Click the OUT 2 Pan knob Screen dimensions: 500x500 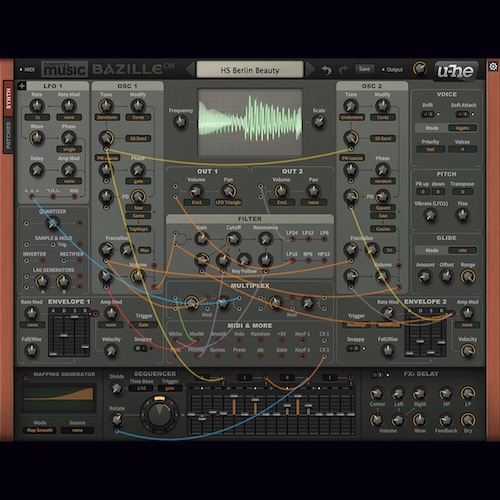(313, 191)
